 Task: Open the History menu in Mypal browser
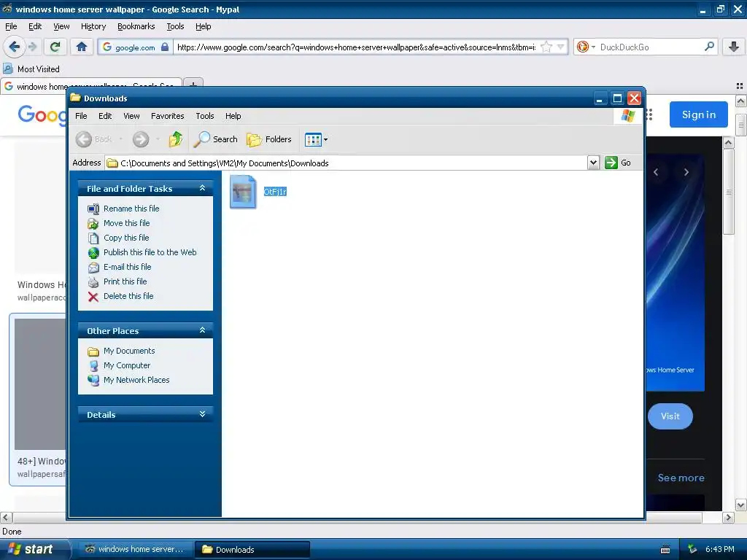tap(93, 26)
